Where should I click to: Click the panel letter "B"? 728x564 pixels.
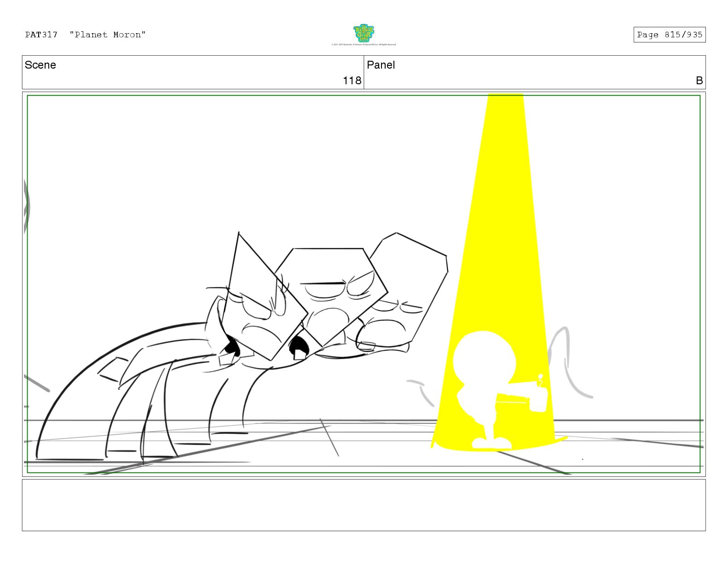click(x=699, y=81)
